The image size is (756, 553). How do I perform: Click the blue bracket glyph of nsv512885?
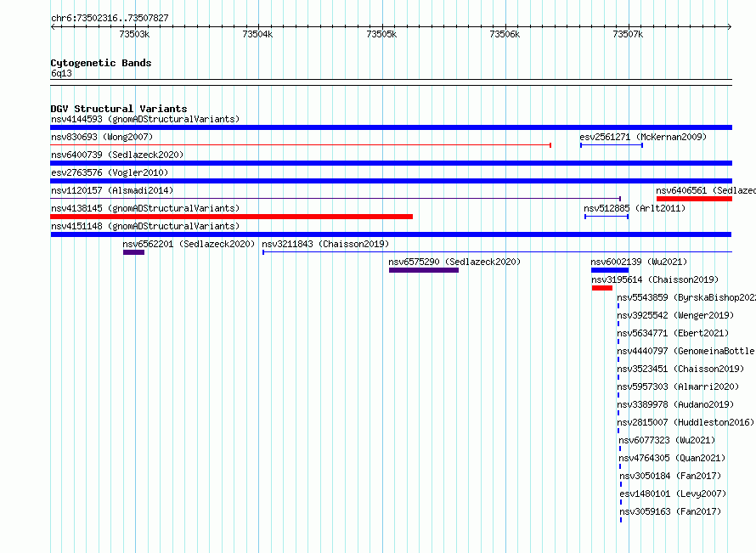click(606, 217)
